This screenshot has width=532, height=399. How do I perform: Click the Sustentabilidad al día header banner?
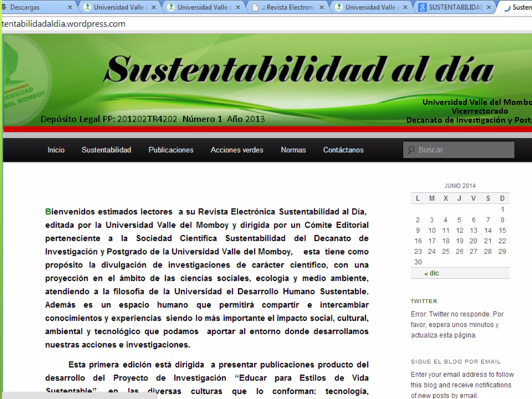(299, 70)
